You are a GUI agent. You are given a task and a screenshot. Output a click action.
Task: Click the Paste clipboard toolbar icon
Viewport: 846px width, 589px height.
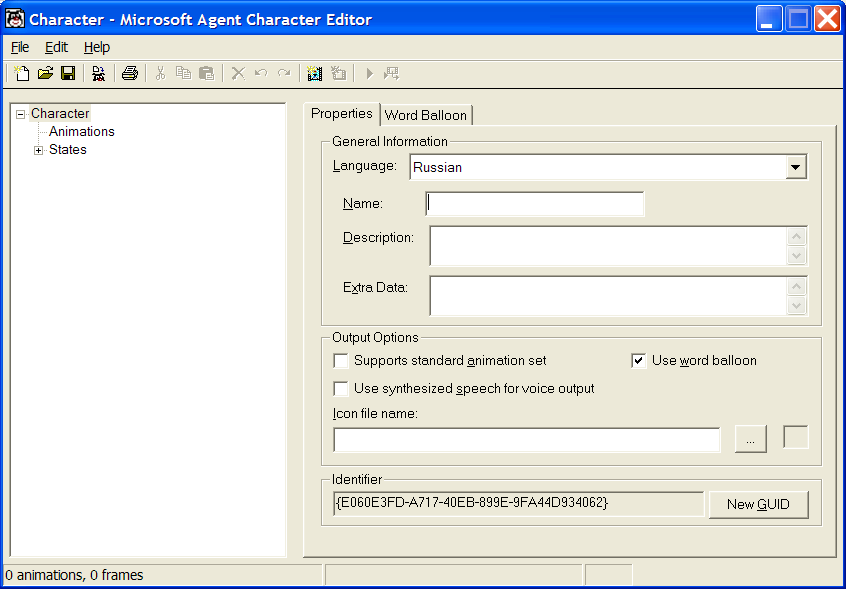206,73
